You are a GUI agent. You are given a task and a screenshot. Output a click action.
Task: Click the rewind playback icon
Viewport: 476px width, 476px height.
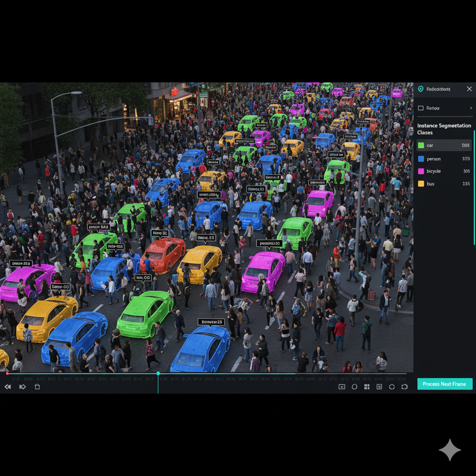(x=7, y=387)
